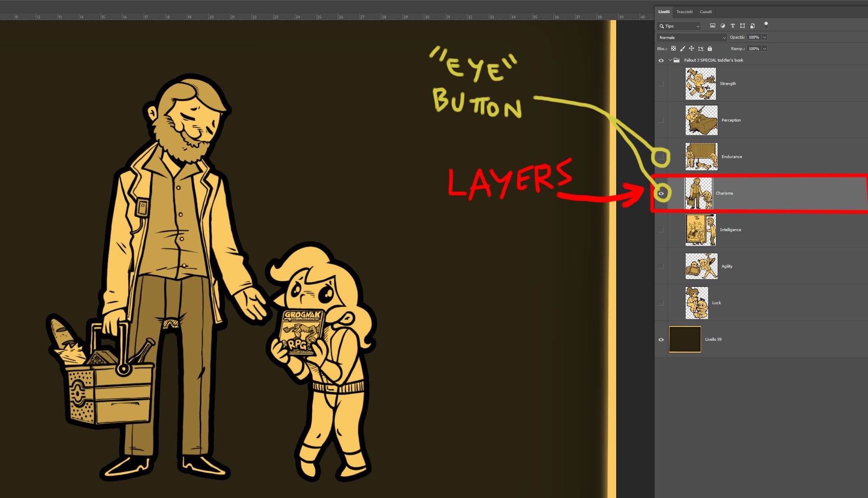Lock transparent pixels icon in Bloc. row

click(x=673, y=48)
